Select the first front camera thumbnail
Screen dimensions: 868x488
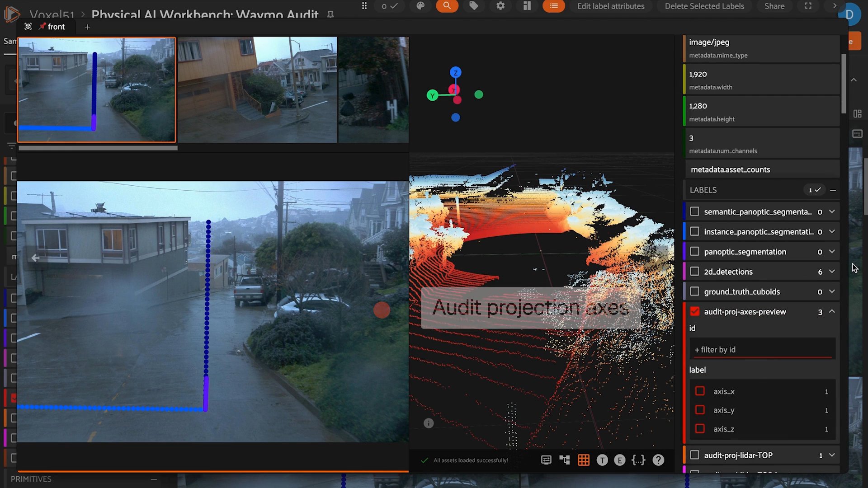coord(97,89)
